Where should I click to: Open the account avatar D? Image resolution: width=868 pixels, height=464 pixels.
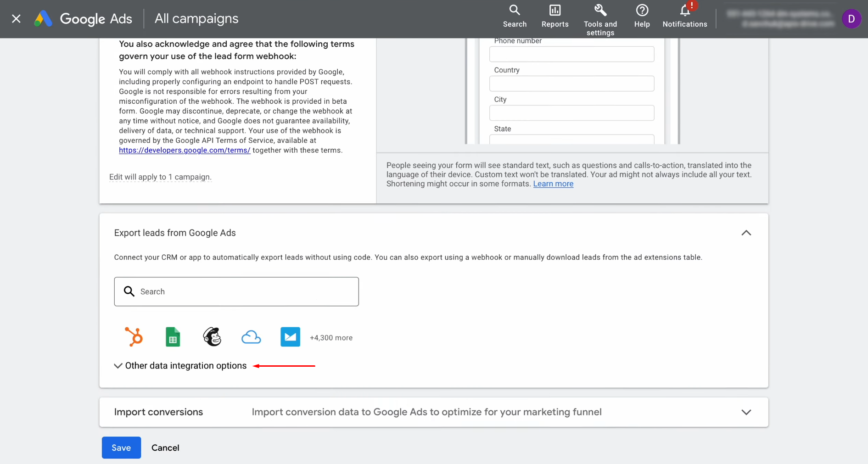pos(851,19)
